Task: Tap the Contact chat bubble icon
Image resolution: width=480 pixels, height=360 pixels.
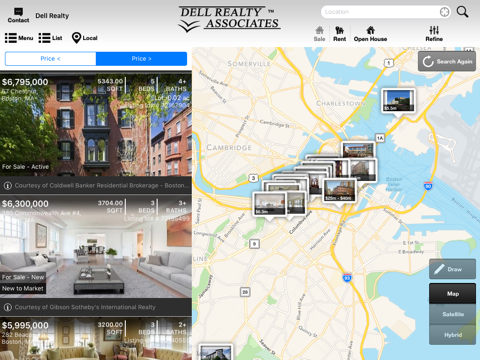Action: [x=18, y=12]
